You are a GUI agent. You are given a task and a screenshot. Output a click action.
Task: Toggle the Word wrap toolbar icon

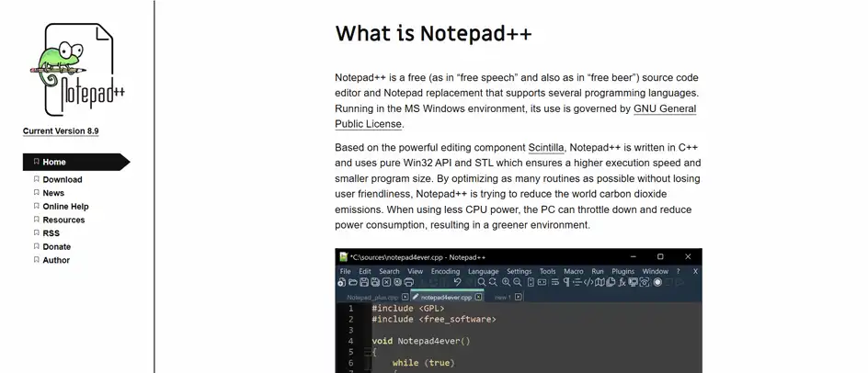click(555, 282)
